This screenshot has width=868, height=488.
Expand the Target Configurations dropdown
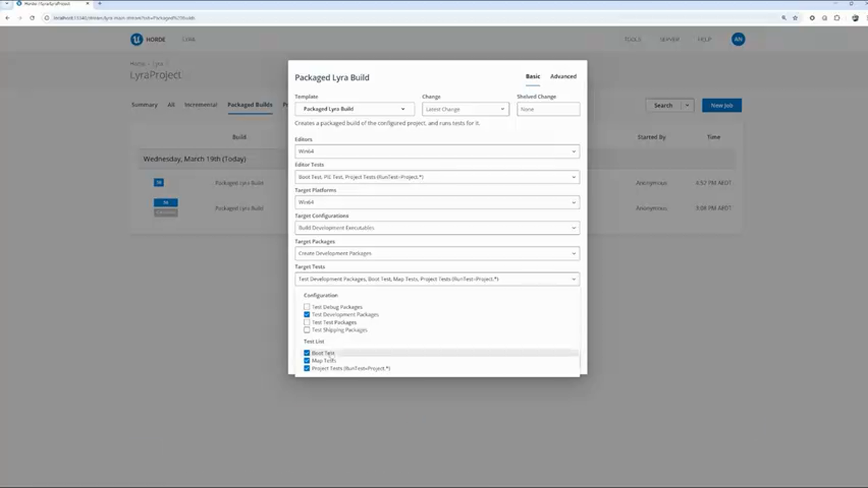point(437,228)
